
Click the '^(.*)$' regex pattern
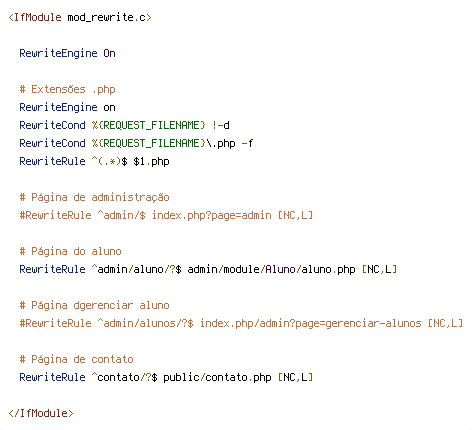pyautogui.click(x=109, y=161)
